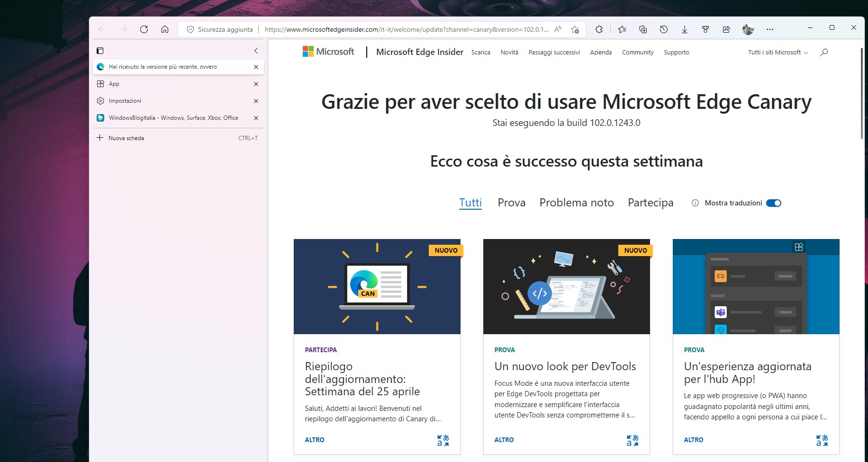Open the Scarica menu item

pos(480,53)
